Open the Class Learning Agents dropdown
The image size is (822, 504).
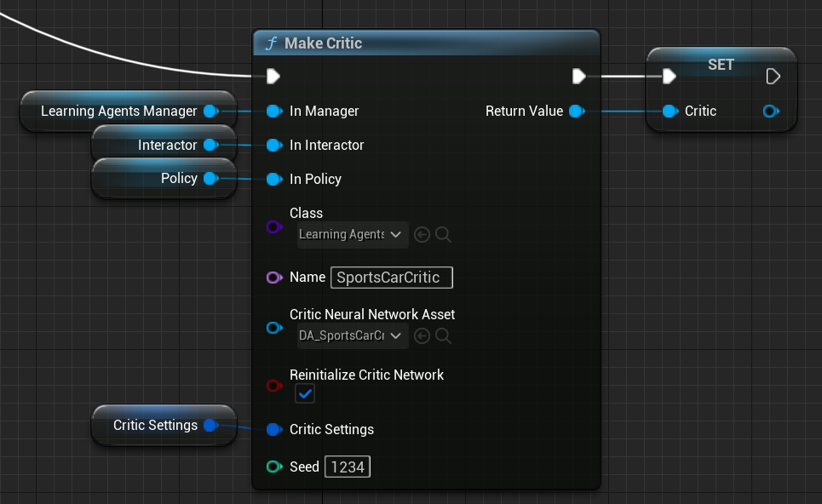pyautogui.click(x=353, y=234)
